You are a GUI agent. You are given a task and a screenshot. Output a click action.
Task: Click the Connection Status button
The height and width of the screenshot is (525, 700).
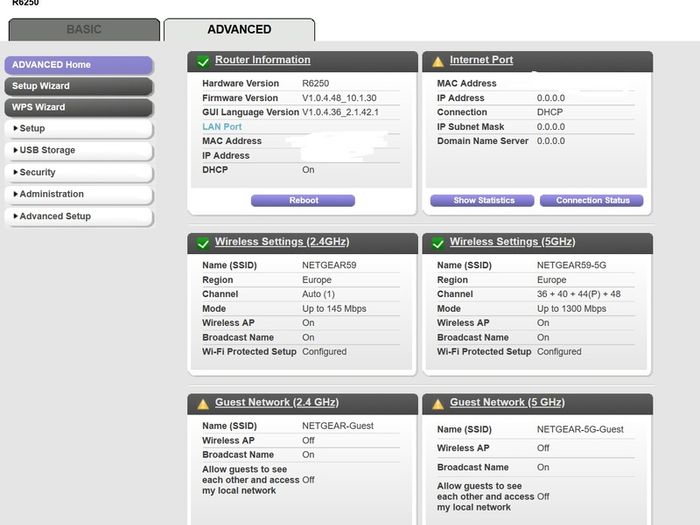pos(592,200)
